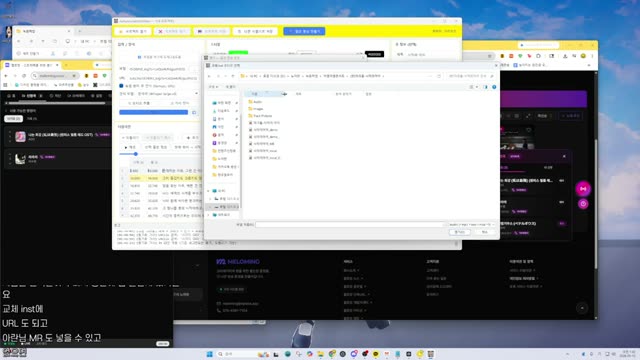The height and width of the screenshot is (360, 640).
Task: Sort by the Name (이름) column header
Action: coord(265,94)
